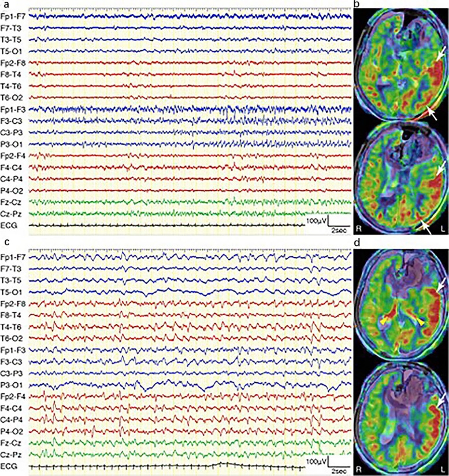Click the Fp1-F3 label in panel c
The width and height of the screenshot is (449, 476).
click(13, 350)
